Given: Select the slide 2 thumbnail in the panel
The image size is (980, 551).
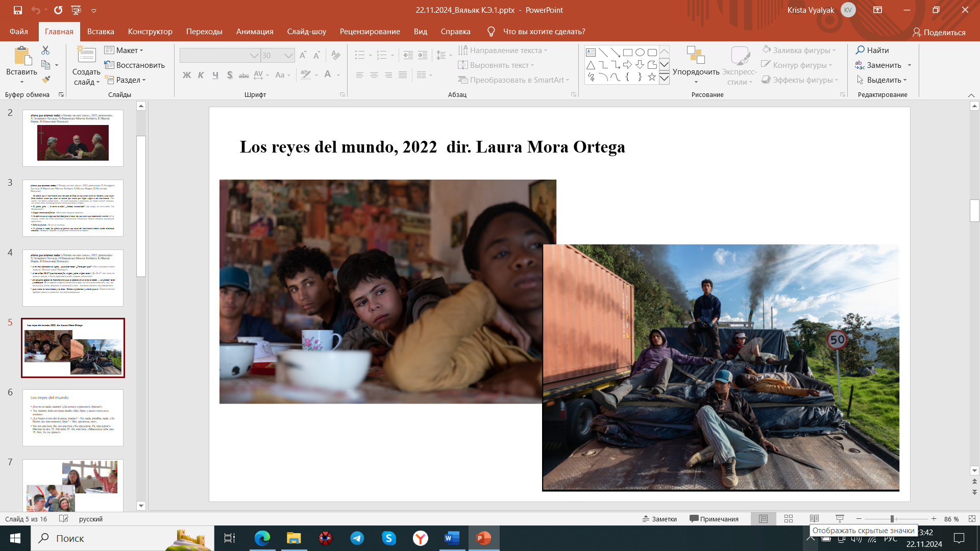Looking at the screenshot, I should coord(73,138).
